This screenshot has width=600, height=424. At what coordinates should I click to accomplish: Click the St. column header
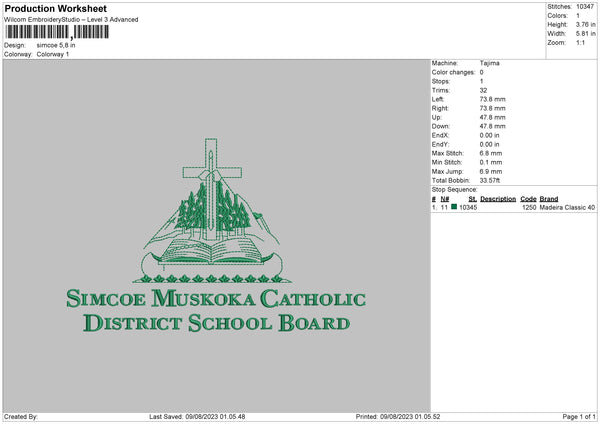pyautogui.click(x=472, y=198)
